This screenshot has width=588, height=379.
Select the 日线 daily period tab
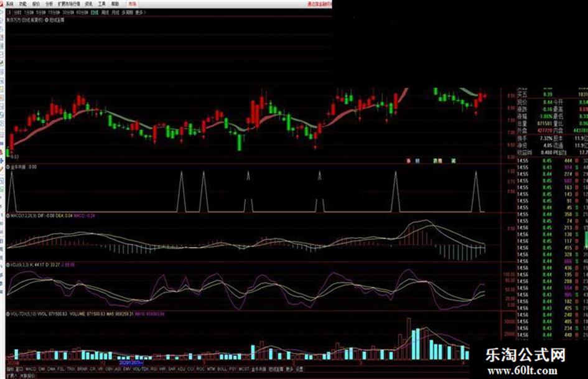click(95, 12)
